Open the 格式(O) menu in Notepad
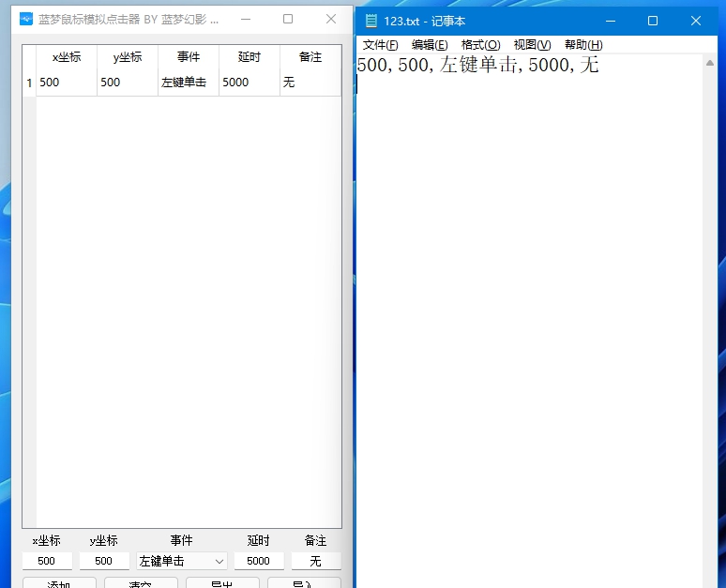 click(480, 45)
